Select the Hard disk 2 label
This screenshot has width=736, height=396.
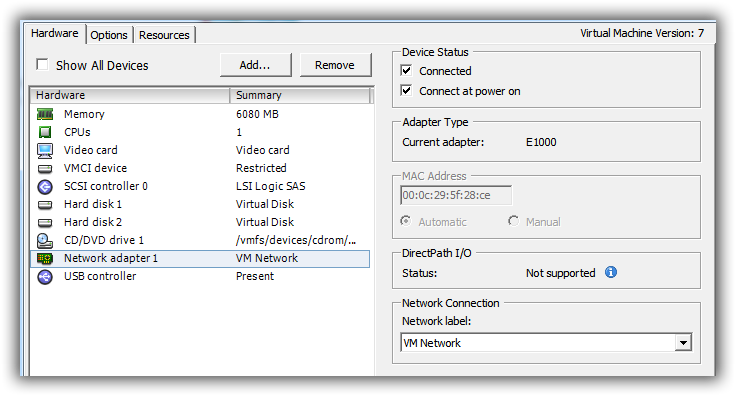pos(93,222)
